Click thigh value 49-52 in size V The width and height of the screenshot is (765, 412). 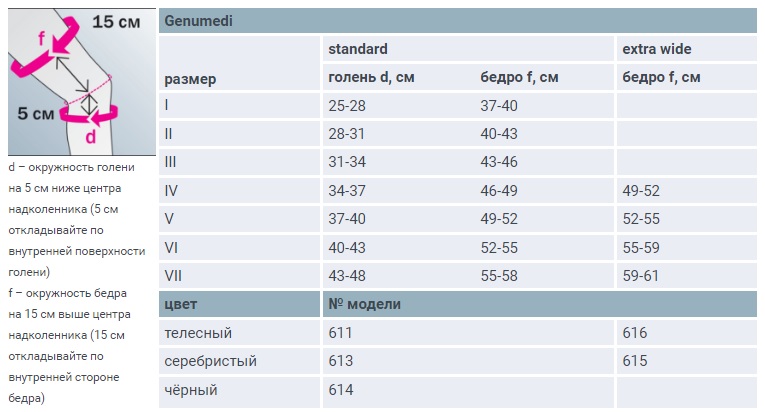[499, 219]
